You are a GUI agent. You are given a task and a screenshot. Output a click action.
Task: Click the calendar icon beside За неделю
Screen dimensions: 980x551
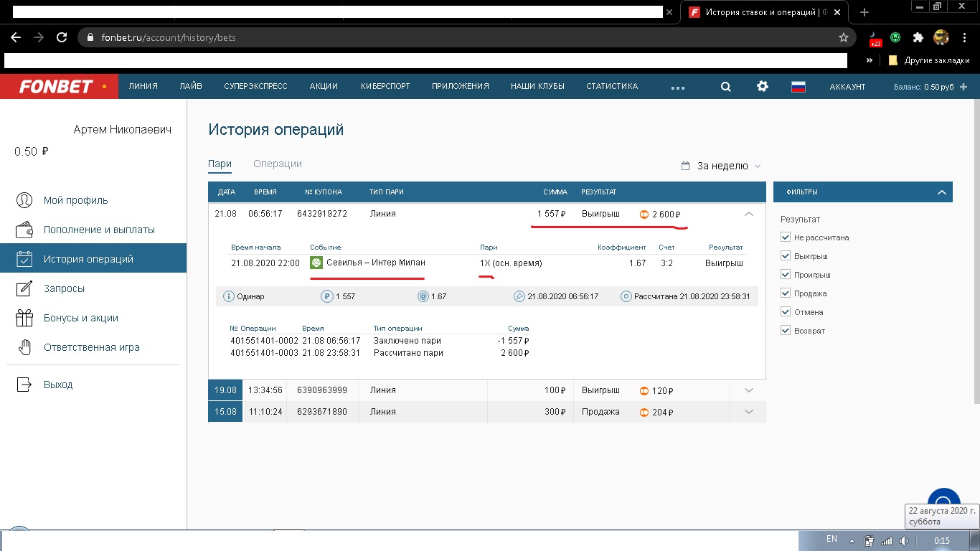pos(686,166)
